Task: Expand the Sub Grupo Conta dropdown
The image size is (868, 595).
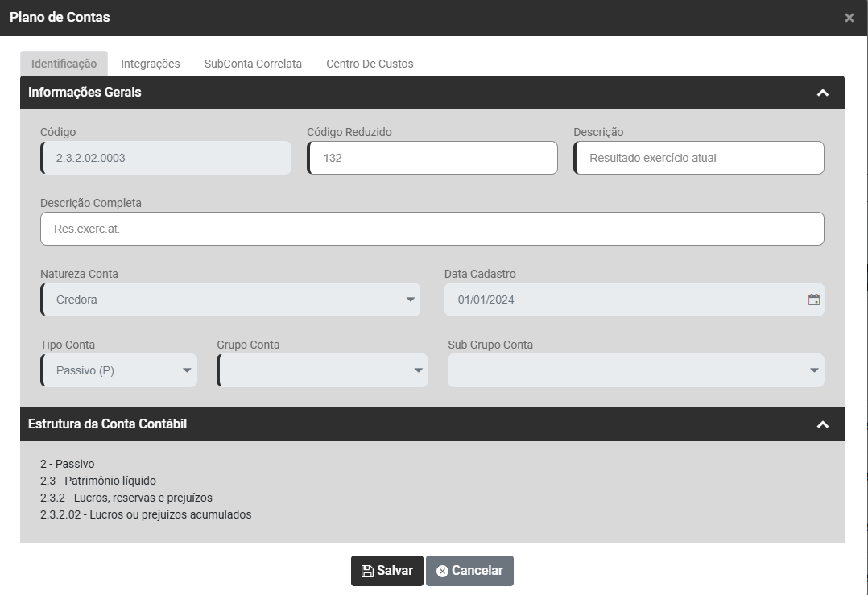Action: click(636, 370)
